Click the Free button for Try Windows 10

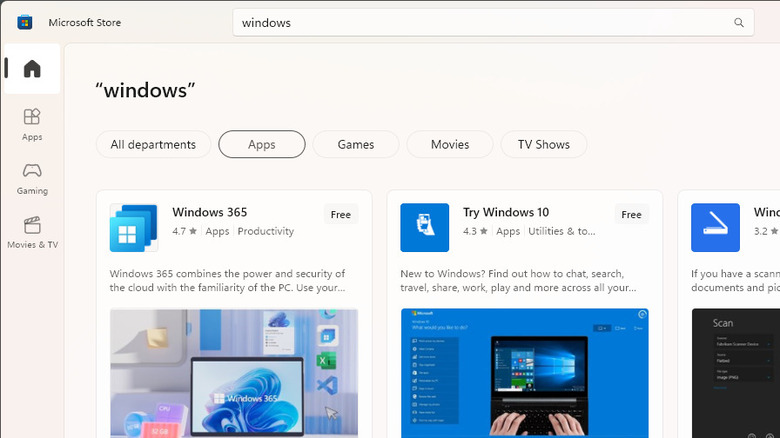[x=631, y=215]
